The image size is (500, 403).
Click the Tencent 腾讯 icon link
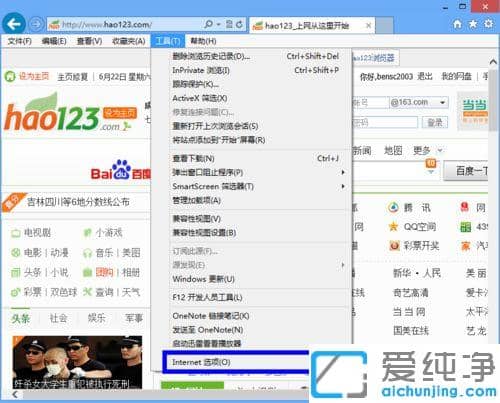(393, 208)
